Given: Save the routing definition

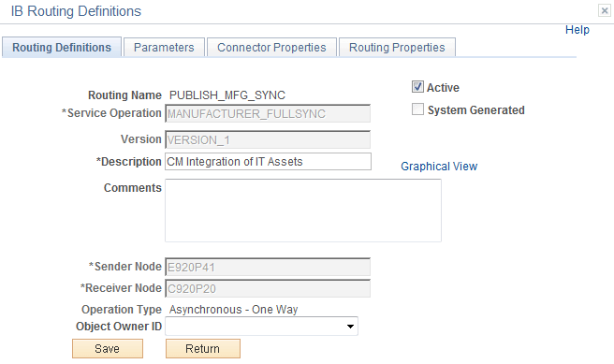Looking at the screenshot, I should pyautogui.click(x=108, y=348).
